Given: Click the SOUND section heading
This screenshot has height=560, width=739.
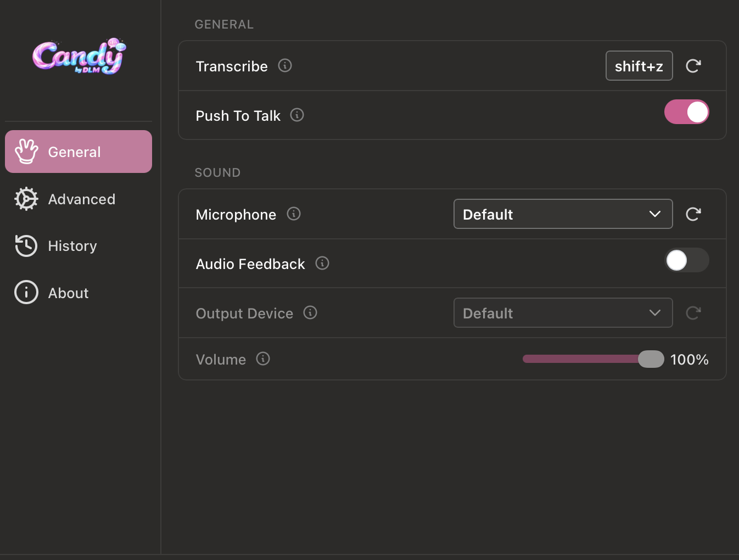Looking at the screenshot, I should pyautogui.click(x=217, y=172).
